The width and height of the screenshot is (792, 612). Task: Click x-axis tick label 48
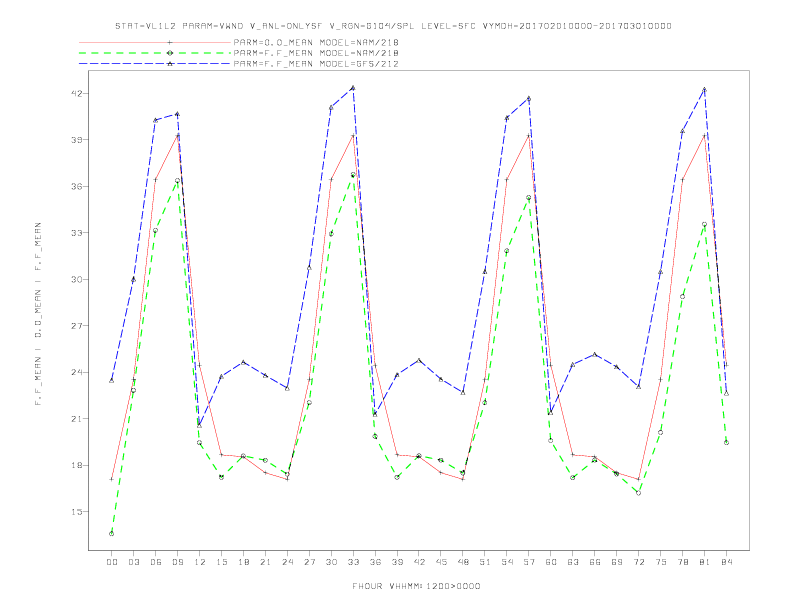[463, 562]
